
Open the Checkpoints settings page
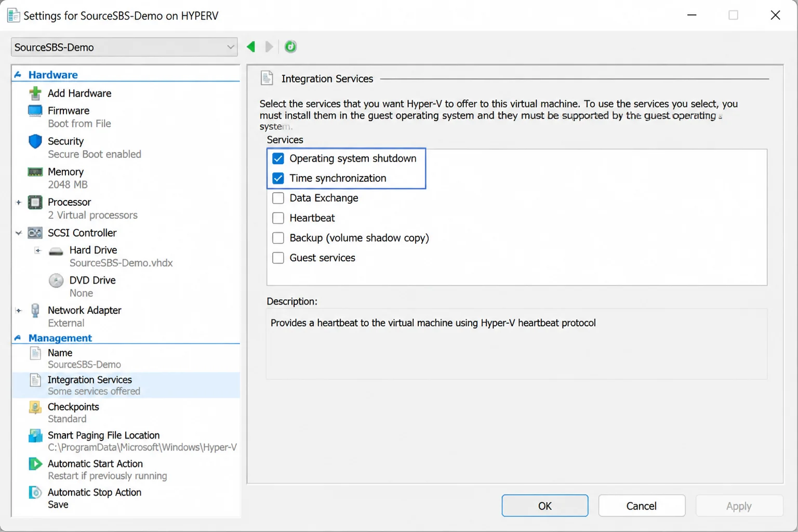click(x=73, y=407)
